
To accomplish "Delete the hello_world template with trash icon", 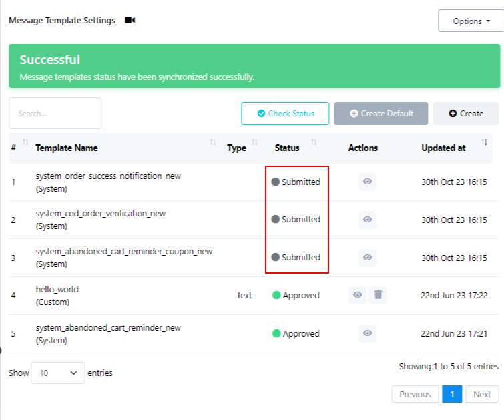I will tap(378, 295).
